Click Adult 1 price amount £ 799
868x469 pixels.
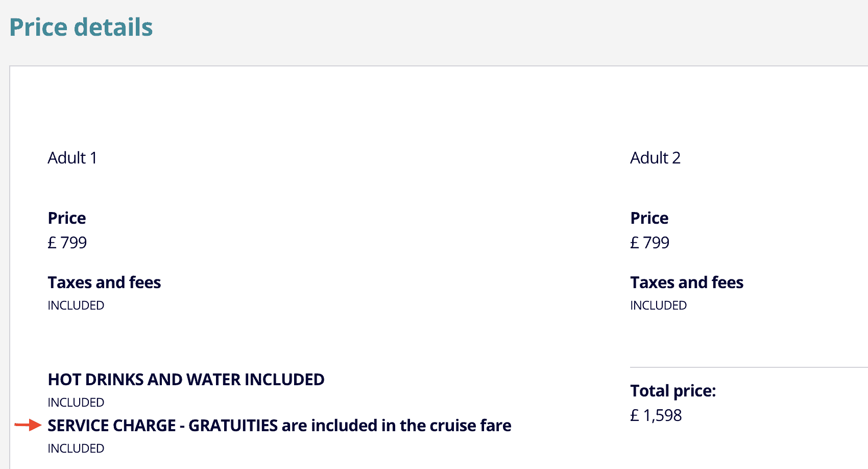tap(67, 243)
